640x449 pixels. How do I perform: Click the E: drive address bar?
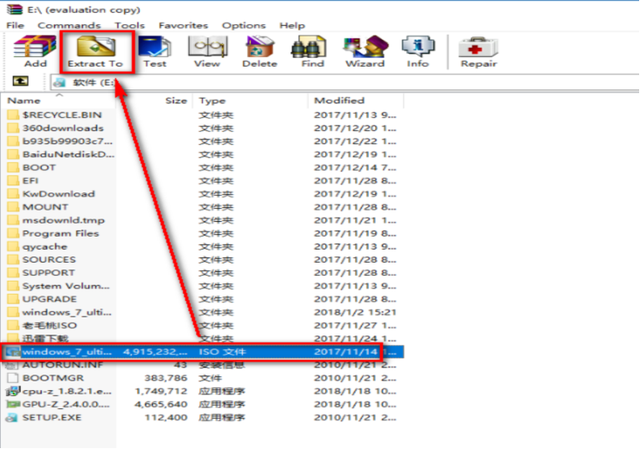344,82
